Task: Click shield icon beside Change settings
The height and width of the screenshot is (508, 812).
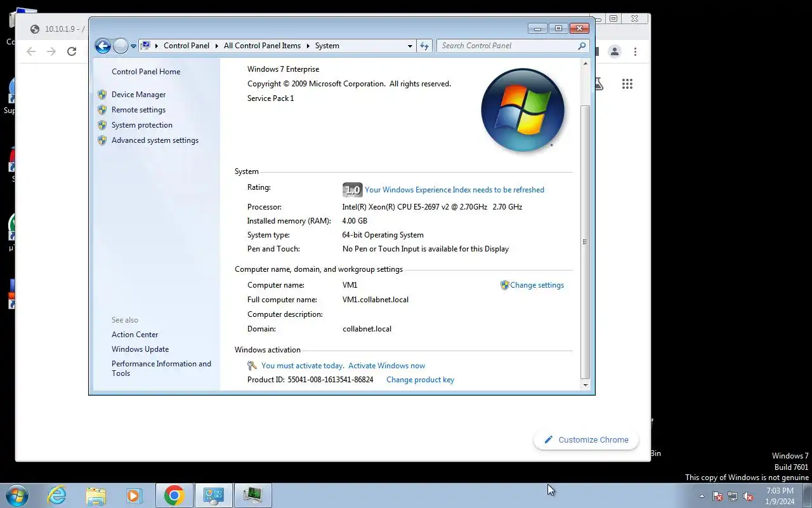Action: click(505, 285)
